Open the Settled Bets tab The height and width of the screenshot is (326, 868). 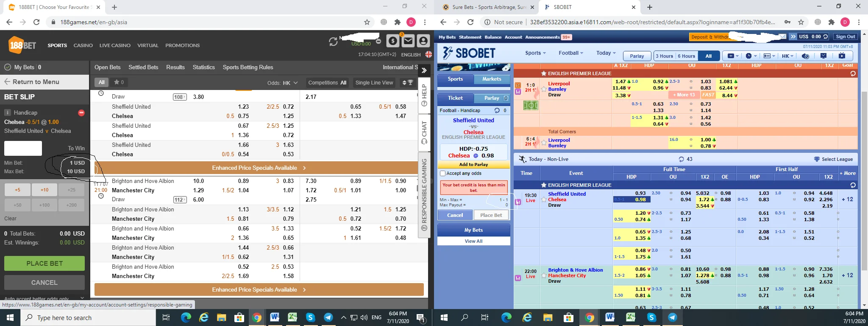pos(143,67)
